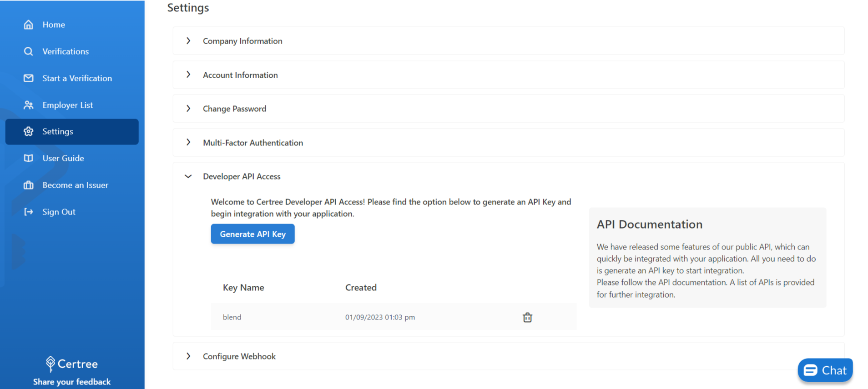Viewport: 868px width, 389px height.
Task: Click the Sign Out arrow icon
Action: (29, 212)
